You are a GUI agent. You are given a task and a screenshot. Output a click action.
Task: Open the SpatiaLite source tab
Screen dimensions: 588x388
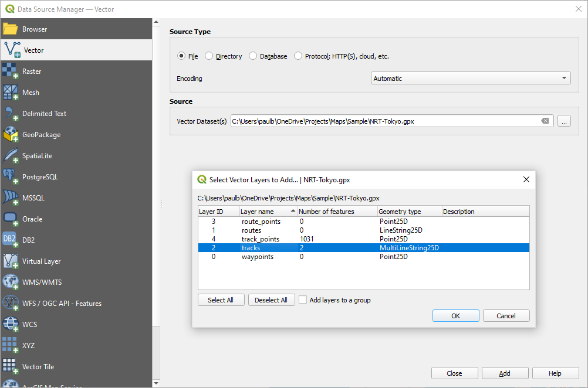click(x=38, y=155)
